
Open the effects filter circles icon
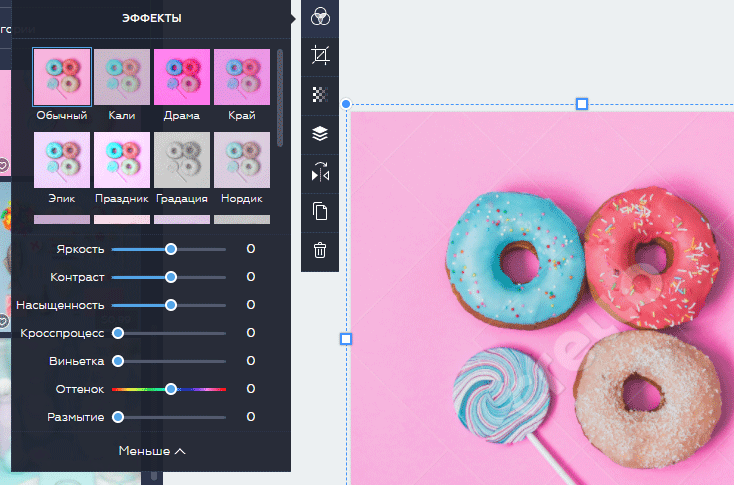coord(320,17)
